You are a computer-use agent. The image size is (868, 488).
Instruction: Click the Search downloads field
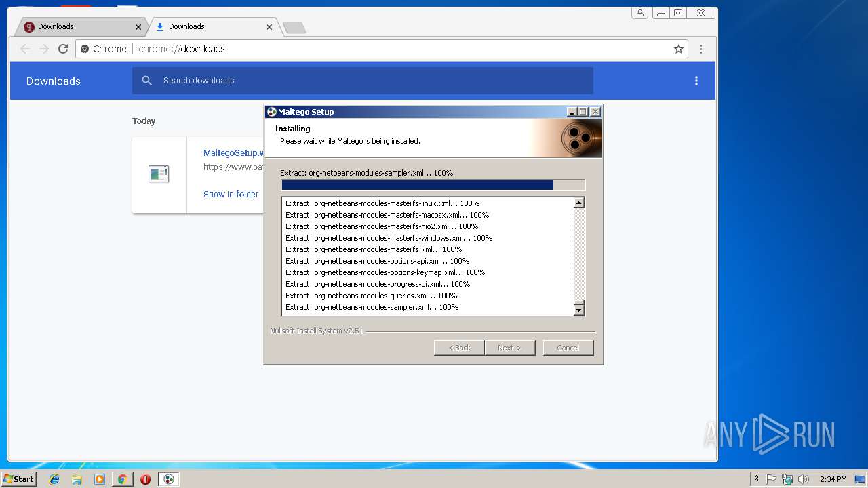[x=363, y=81]
